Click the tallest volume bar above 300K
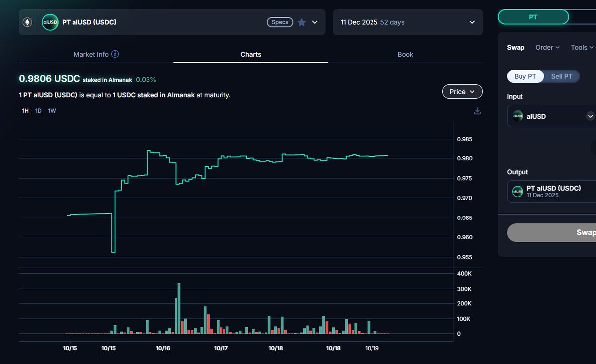Viewport: 596px width, 364px height. 179,308
